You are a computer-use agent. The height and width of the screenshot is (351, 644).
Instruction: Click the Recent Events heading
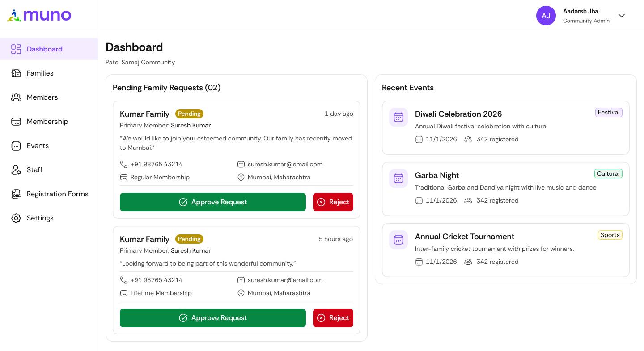click(x=408, y=88)
